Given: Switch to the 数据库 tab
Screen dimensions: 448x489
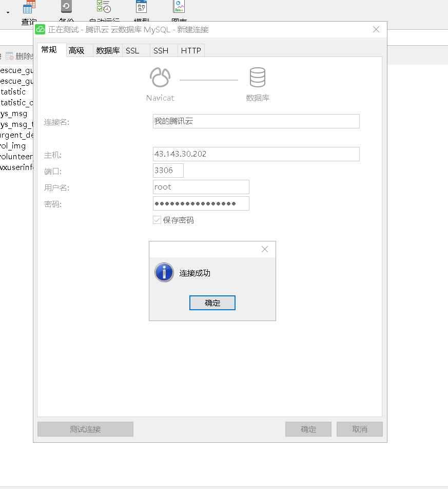Looking at the screenshot, I should [x=108, y=50].
